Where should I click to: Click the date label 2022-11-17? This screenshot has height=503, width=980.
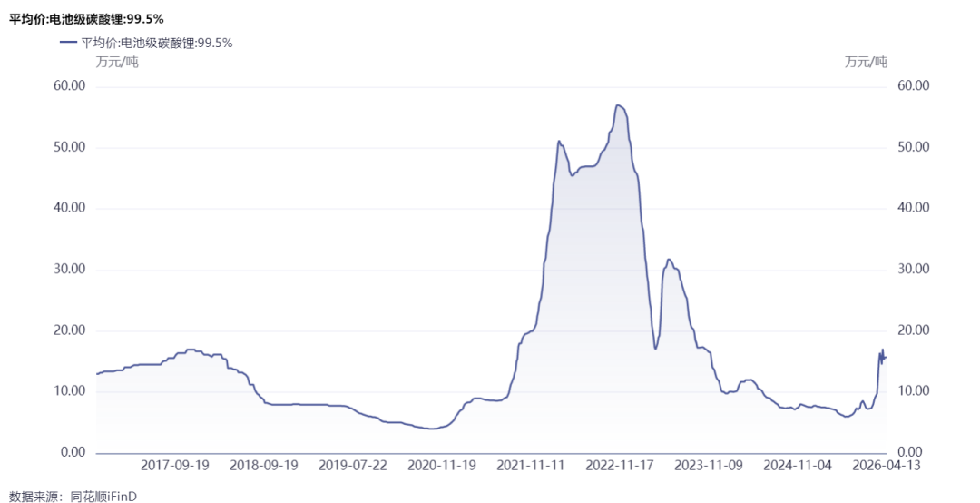pyautogui.click(x=619, y=466)
